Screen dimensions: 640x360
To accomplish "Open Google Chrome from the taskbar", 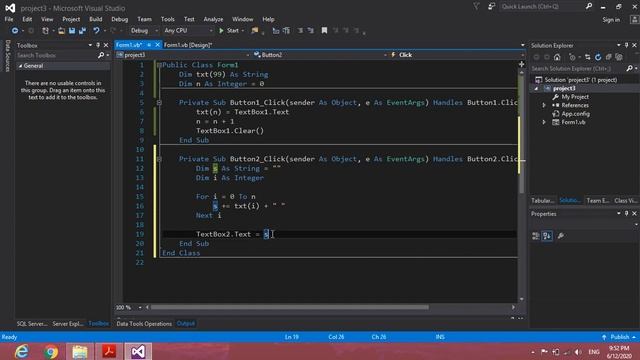I will pos(51,351).
